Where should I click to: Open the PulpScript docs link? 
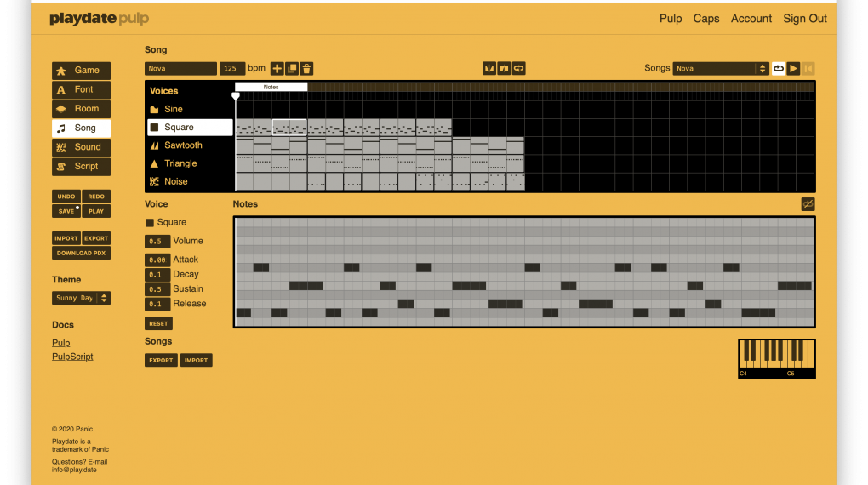72,357
